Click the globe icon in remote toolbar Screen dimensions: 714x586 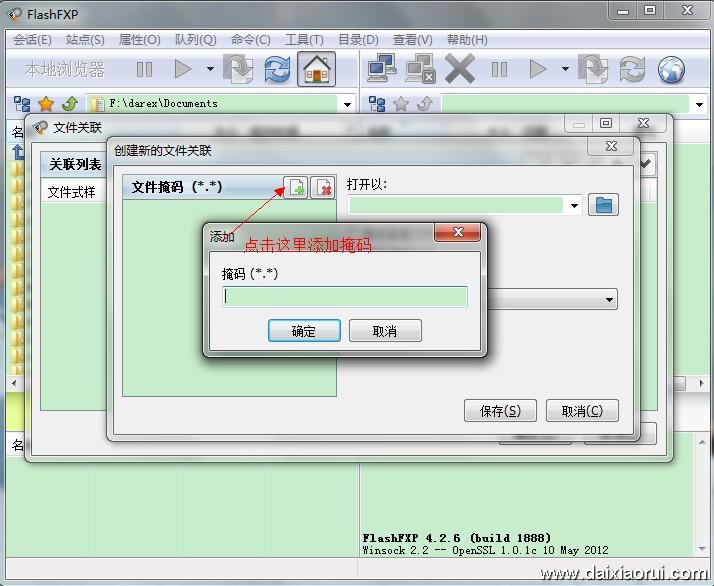click(x=671, y=70)
